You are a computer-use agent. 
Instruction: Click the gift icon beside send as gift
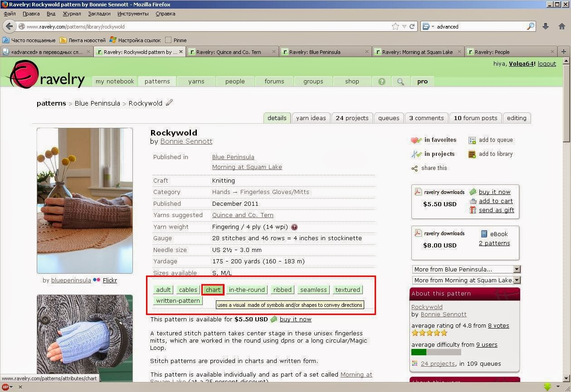(473, 210)
